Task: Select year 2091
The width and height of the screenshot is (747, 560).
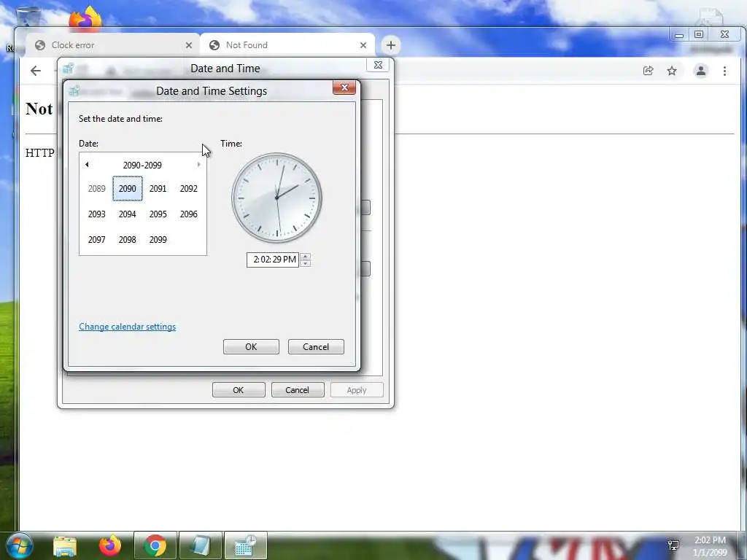Action: pos(158,189)
